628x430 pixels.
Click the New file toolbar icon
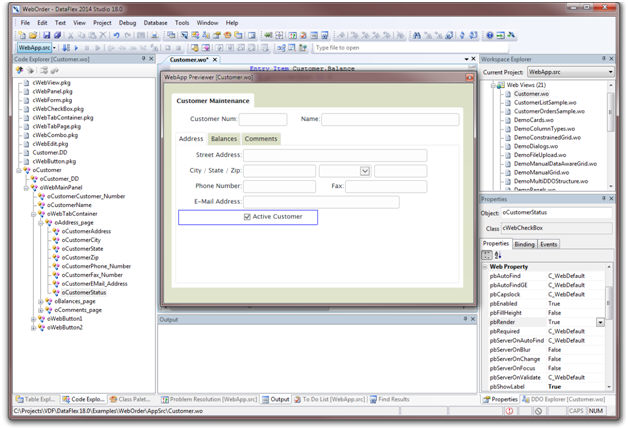[x=22, y=35]
